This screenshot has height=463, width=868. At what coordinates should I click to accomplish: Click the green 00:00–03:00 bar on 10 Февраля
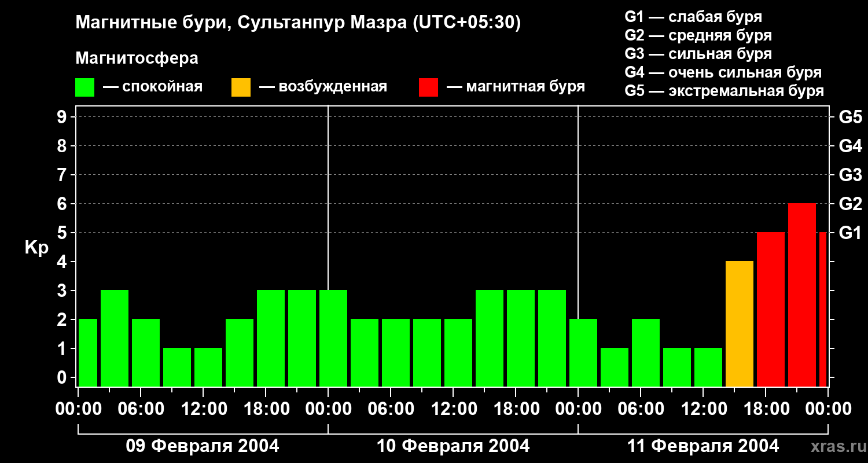333,338
